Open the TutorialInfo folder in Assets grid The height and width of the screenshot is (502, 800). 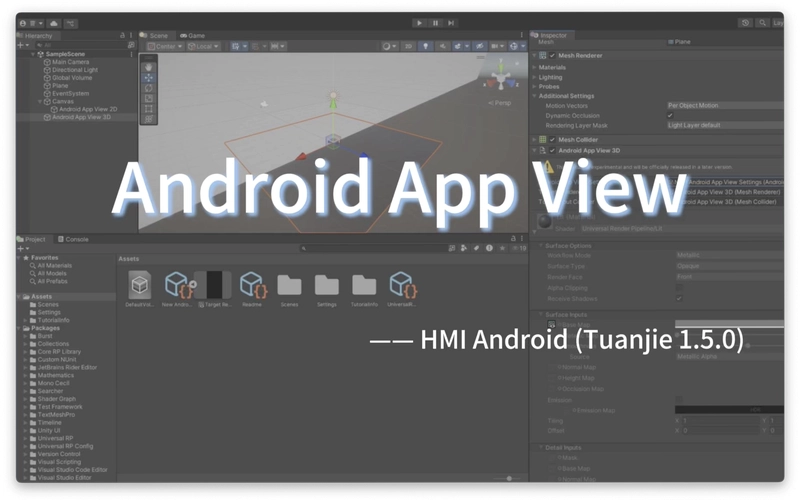coord(364,289)
